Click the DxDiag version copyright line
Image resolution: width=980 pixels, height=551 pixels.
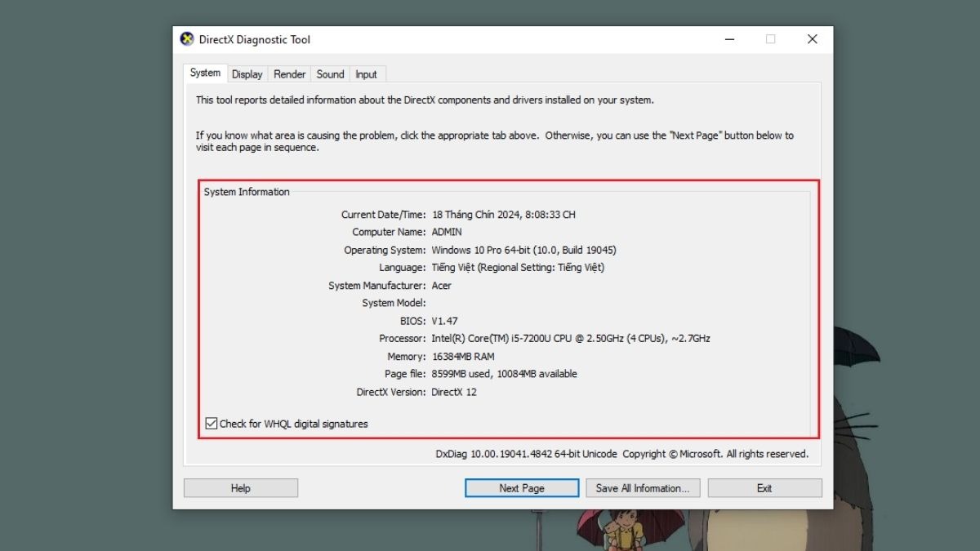click(x=622, y=454)
